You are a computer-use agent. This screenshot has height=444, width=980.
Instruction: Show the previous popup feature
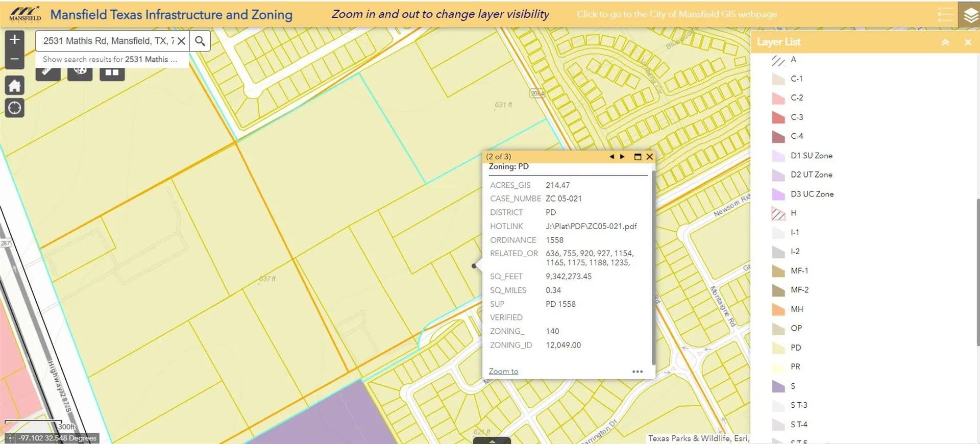point(611,157)
